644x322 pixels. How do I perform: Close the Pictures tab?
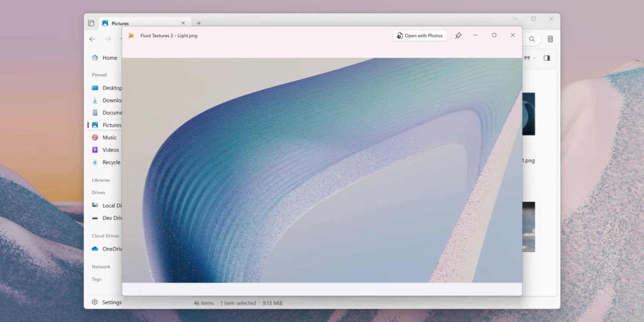click(x=183, y=23)
